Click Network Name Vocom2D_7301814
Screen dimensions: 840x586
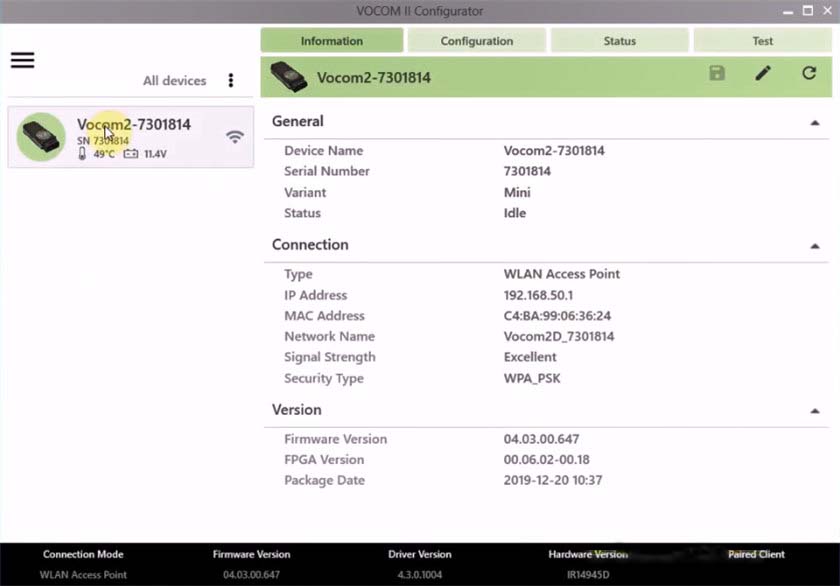pyautogui.click(x=559, y=336)
